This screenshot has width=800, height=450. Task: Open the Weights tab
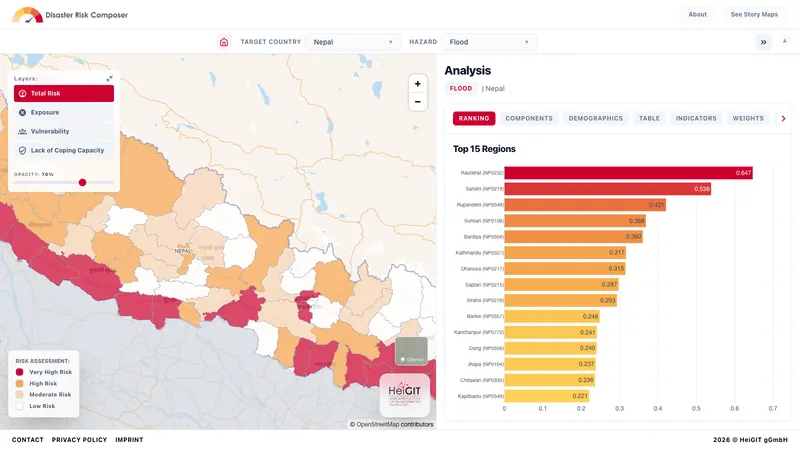click(748, 118)
